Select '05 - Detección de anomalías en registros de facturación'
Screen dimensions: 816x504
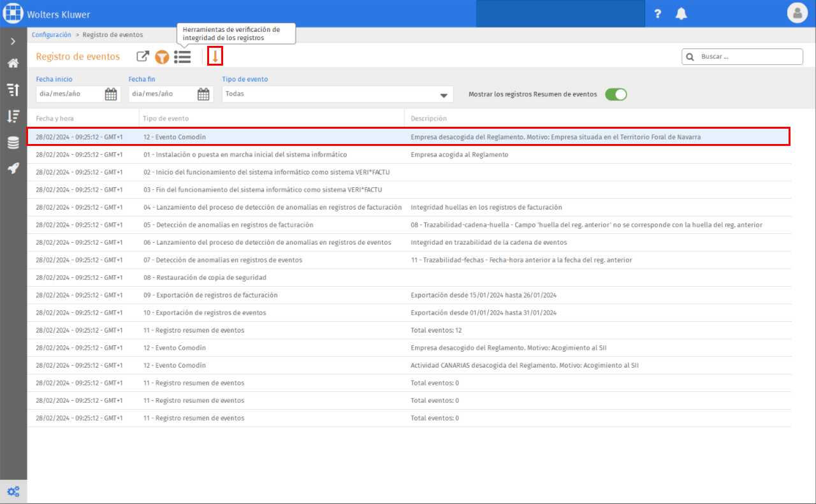tap(409, 225)
